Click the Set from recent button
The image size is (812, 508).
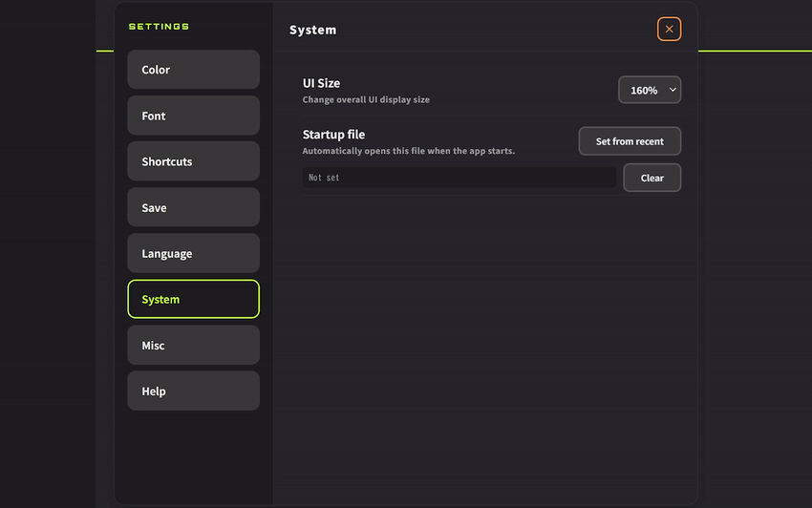[630, 141]
